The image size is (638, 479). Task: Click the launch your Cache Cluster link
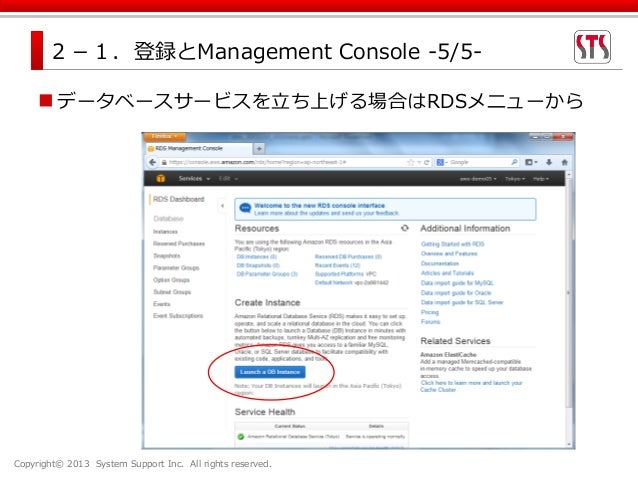coord(471,386)
